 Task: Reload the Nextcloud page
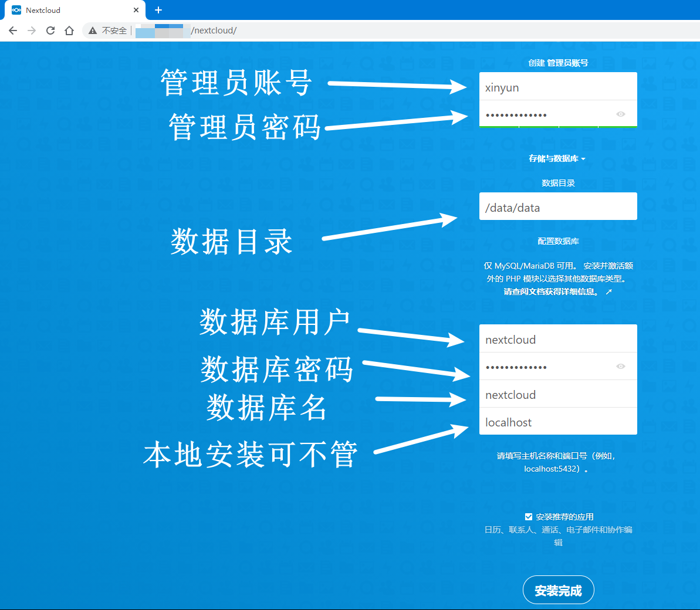[50, 30]
